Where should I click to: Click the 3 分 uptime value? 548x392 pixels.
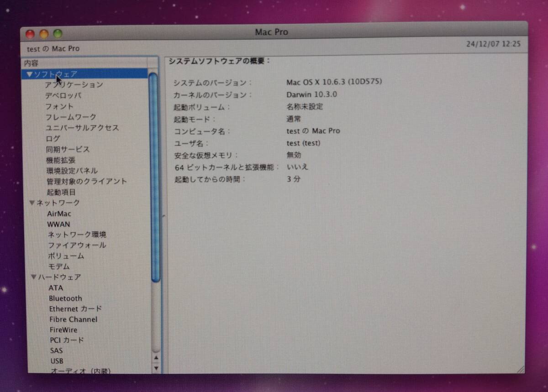[x=294, y=179]
